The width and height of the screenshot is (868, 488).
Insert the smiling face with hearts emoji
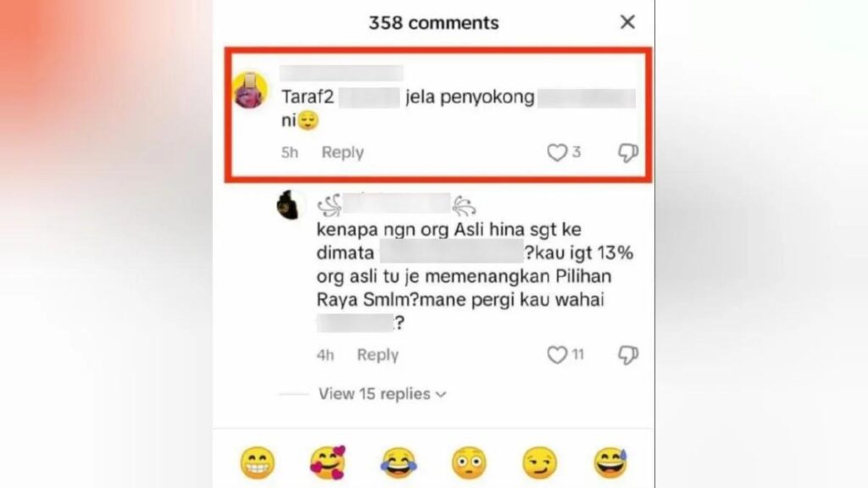click(328, 463)
